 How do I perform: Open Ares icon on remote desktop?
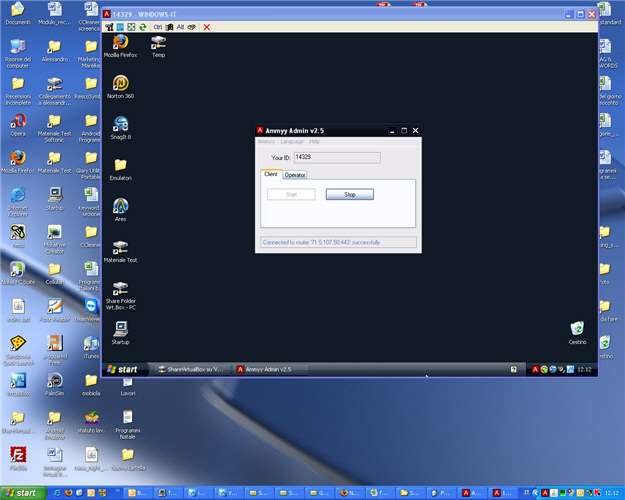click(x=120, y=206)
